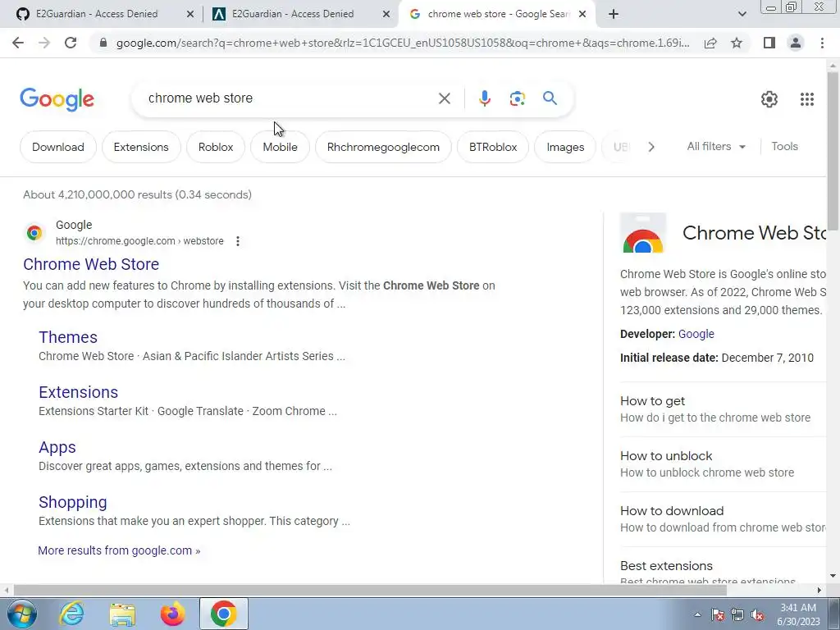Open the Chrome Web Store result title
840x630 pixels.
point(91,264)
